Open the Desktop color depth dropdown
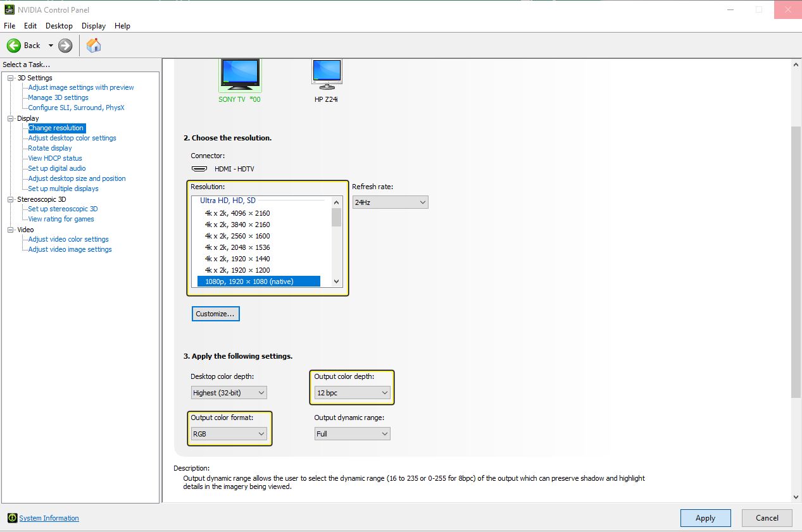 pos(229,393)
